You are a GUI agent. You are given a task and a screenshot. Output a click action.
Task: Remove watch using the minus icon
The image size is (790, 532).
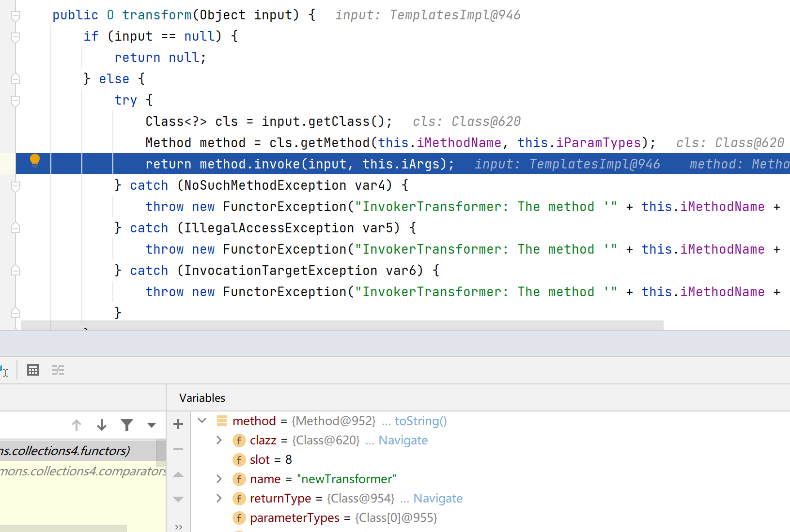click(178, 449)
